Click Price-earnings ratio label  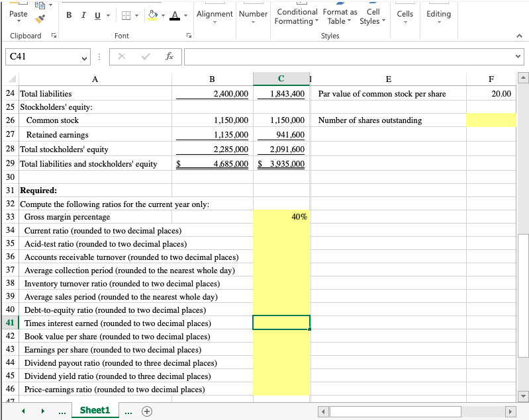click(x=115, y=390)
